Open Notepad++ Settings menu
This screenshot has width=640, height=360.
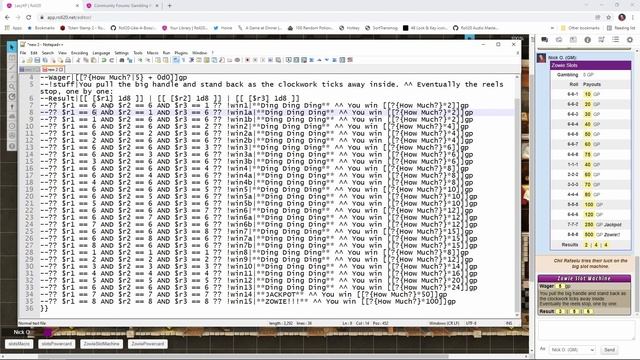121,53
